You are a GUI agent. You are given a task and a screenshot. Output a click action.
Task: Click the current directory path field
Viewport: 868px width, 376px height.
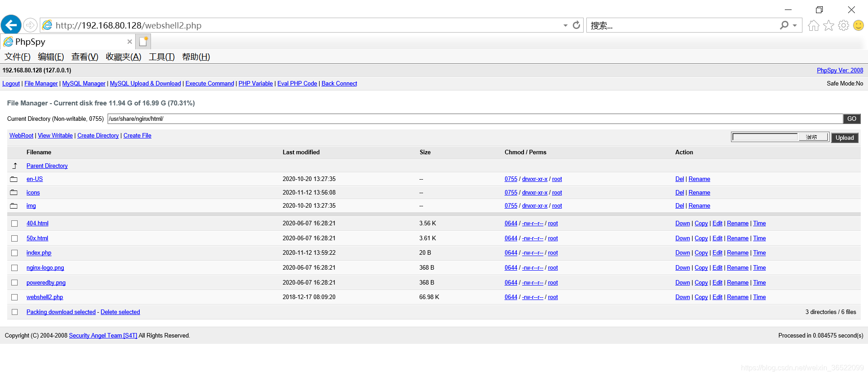(x=475, y=119)
